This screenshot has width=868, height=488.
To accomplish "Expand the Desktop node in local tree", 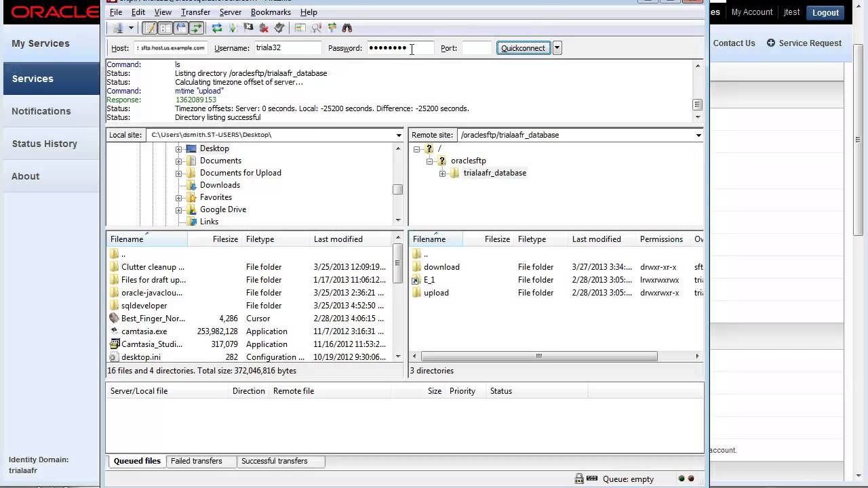I will 179,148.
